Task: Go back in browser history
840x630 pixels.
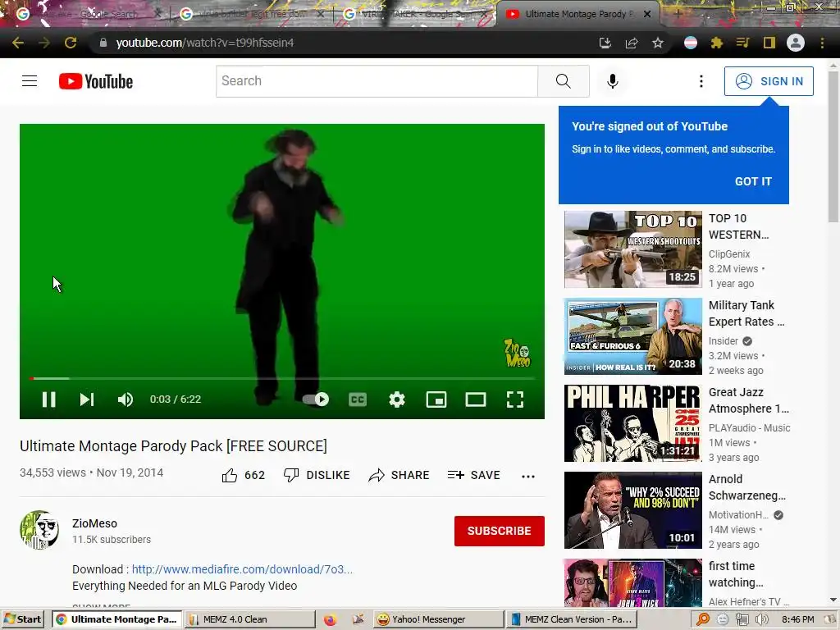Action: pyautogui.click(x=18, y=43)
